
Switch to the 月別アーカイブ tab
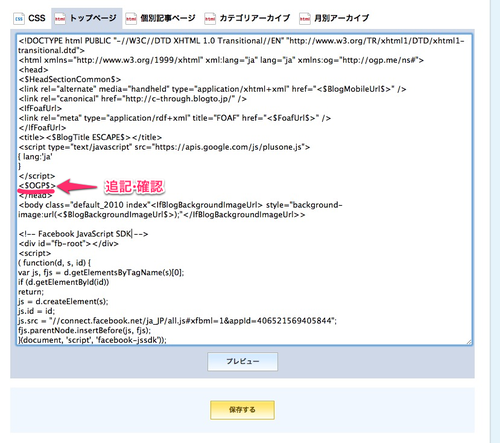coord(334,18)
